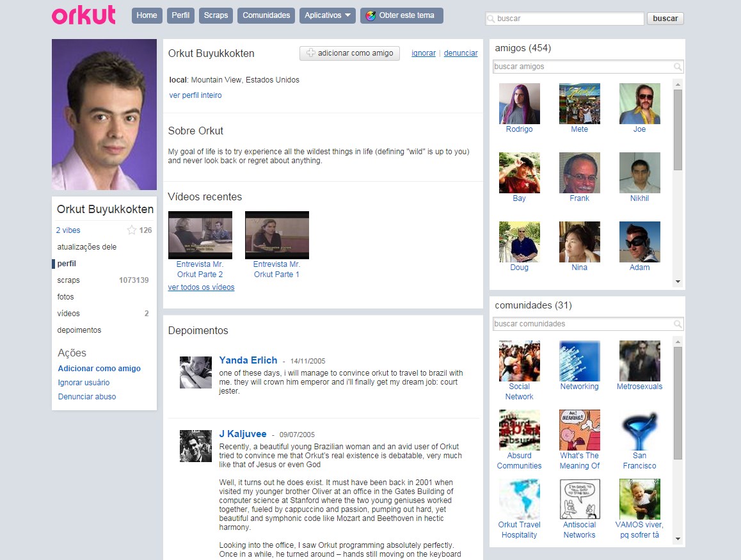Viewport: 741px width, 560px height.
Task: Click Denunciar abuso action link
Action: pyautogui.click(x=87, y=397)
